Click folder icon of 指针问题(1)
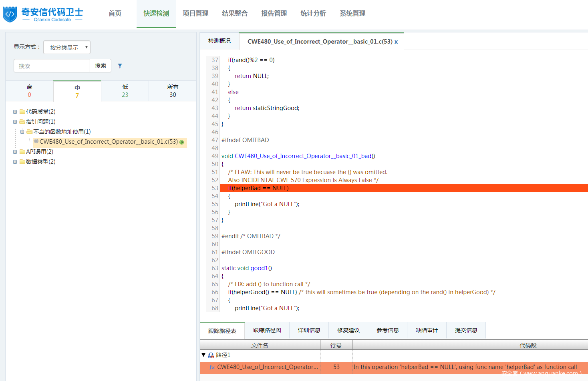Viewport: 588px width, 381px height. pos(22,122)
